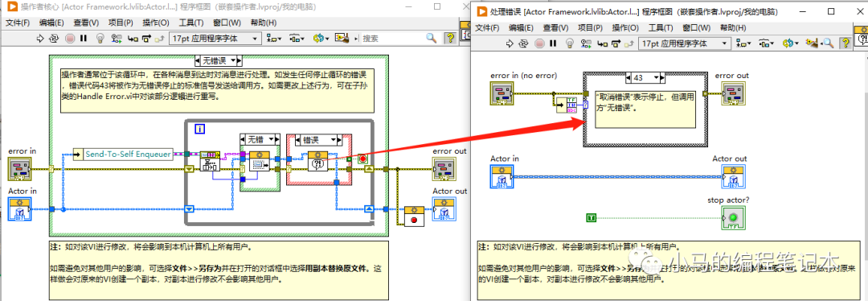This screenshot has height=301, width=868.
Task: Select loop iteration terminal i
Action: tap(200, 129)
